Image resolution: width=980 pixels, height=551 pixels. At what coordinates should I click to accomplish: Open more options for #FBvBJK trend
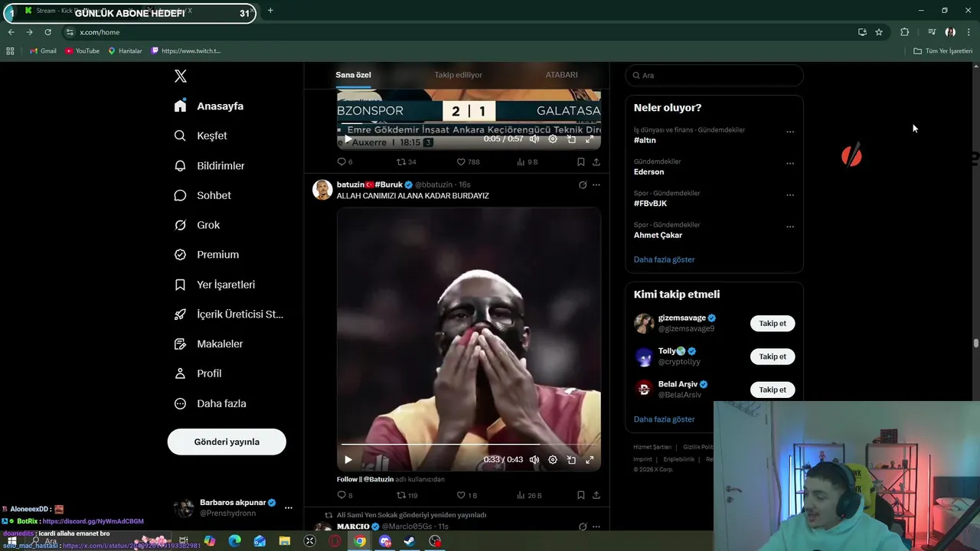790,194
